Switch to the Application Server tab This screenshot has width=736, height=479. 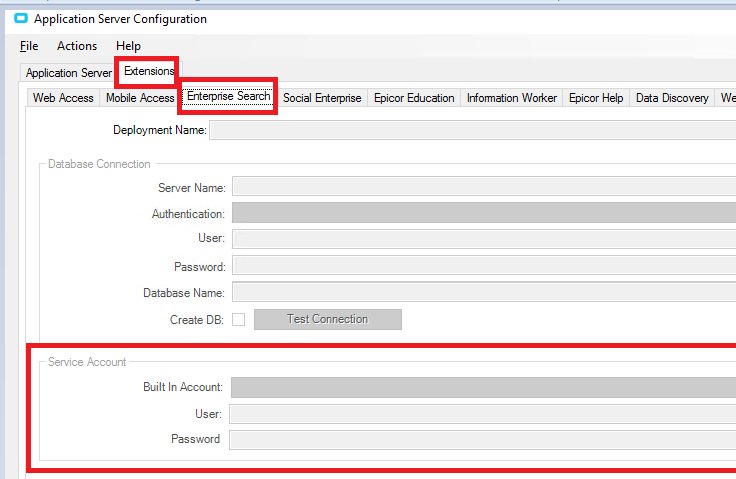click(x=69, y=73)
